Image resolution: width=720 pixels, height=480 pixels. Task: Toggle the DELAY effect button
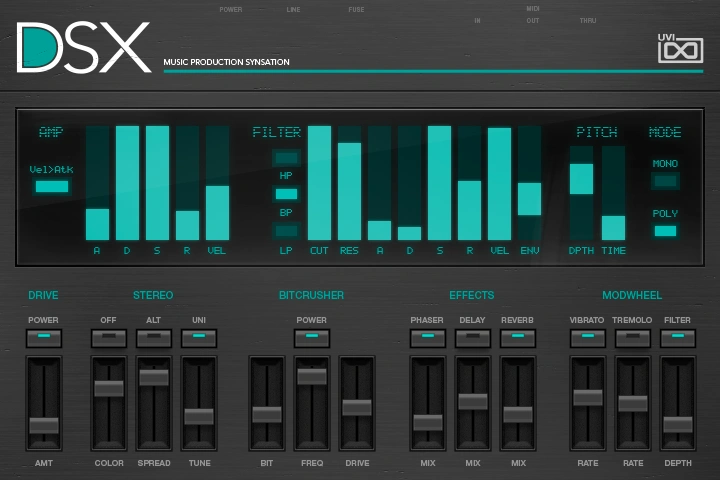(472, 339)
